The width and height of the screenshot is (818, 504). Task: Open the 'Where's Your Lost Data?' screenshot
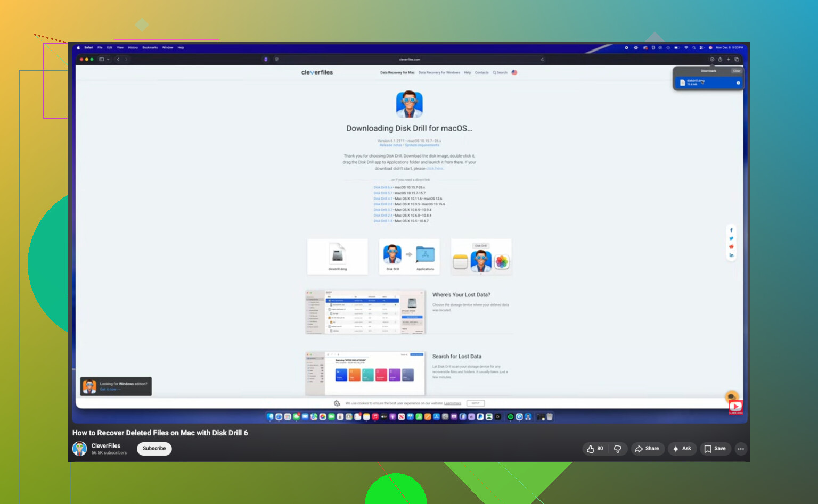pos(366,312)
